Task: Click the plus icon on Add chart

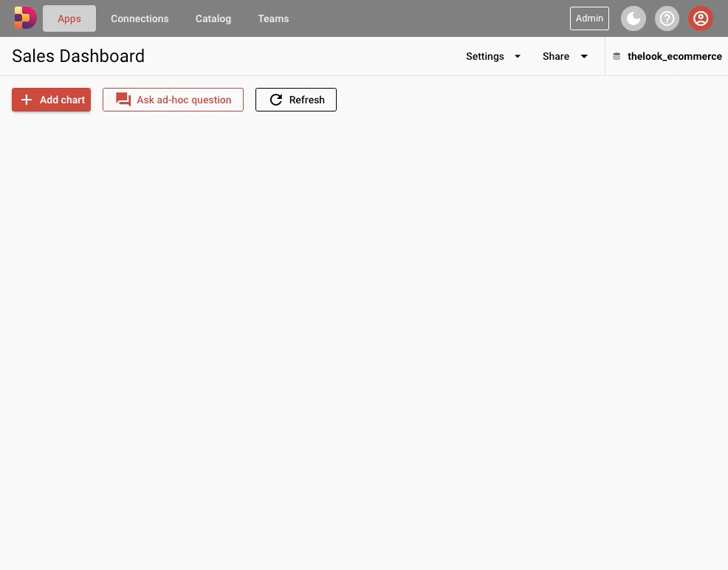Action: pyautogui.click(x=27, y=100)
